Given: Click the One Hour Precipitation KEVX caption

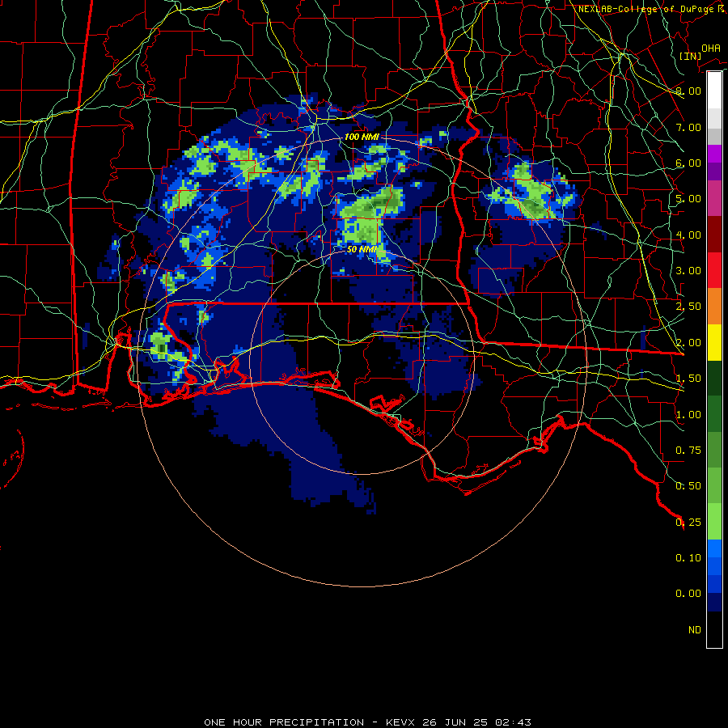Looking at the screenshot, I should (367, 722).
